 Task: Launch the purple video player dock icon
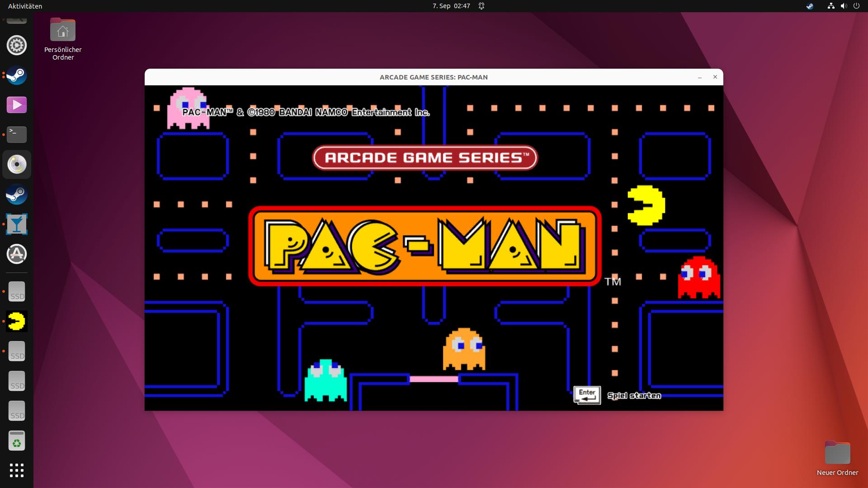(17, 105)
